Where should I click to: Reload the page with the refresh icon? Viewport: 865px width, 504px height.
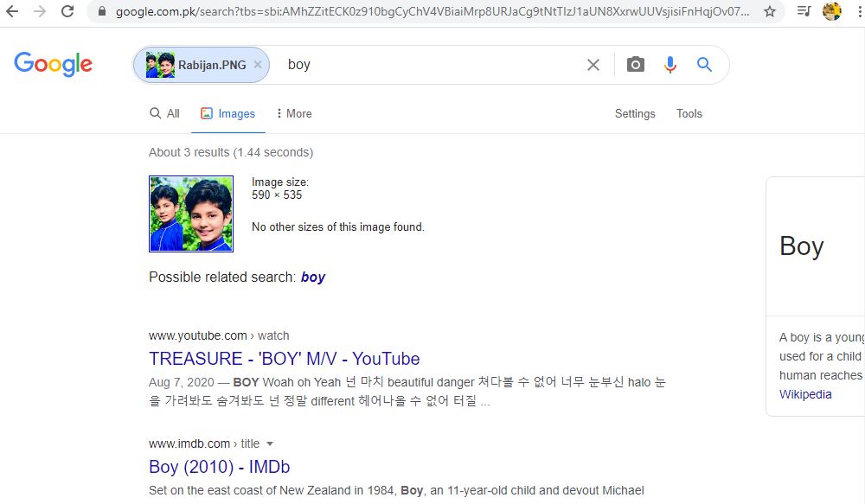point(67,11)
